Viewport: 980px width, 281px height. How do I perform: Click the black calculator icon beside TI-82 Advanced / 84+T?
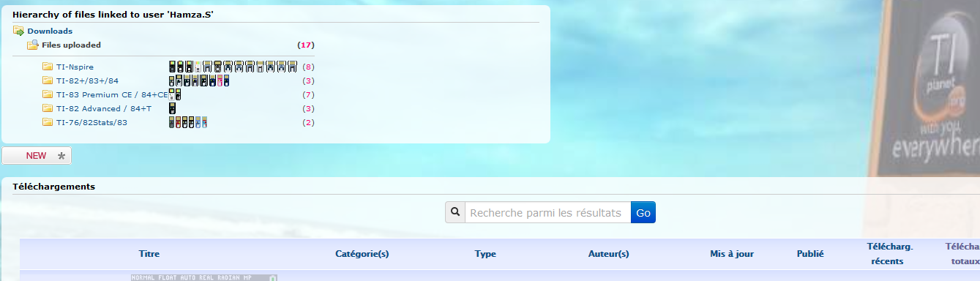(x=172, y=108)
